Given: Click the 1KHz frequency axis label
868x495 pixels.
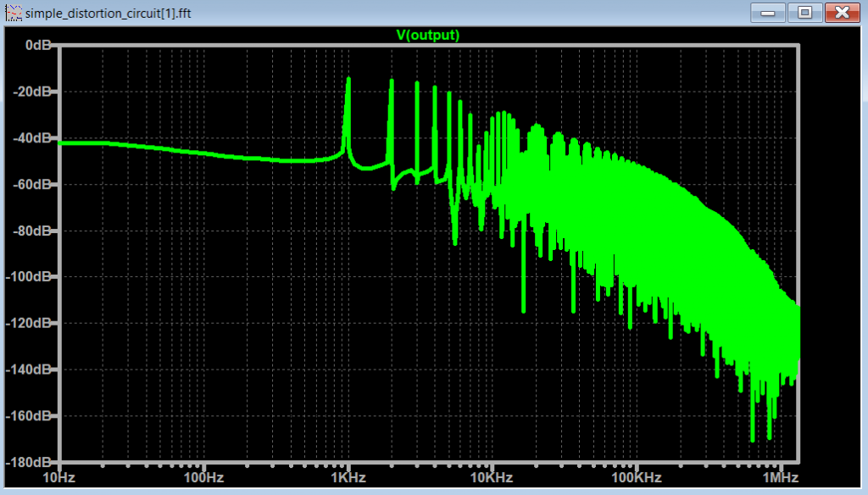Looking at the screenshot, I should click(x=348, y=479).
